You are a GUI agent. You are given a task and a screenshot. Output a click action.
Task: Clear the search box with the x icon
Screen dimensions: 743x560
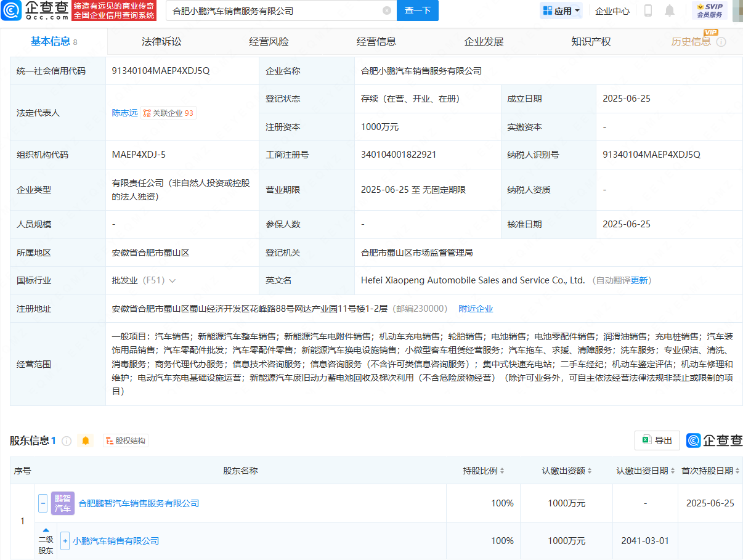[x=387, y=10]
